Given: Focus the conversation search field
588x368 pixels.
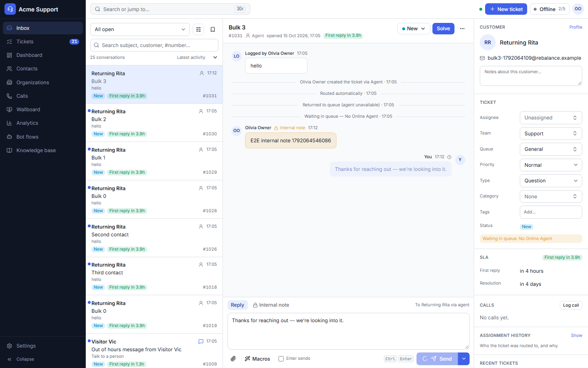Looking at the screenshot, I should 154,45.
